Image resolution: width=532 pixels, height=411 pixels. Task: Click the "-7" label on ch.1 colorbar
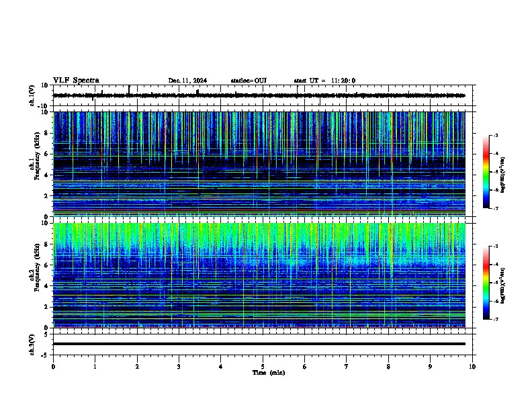click(495, 208)
